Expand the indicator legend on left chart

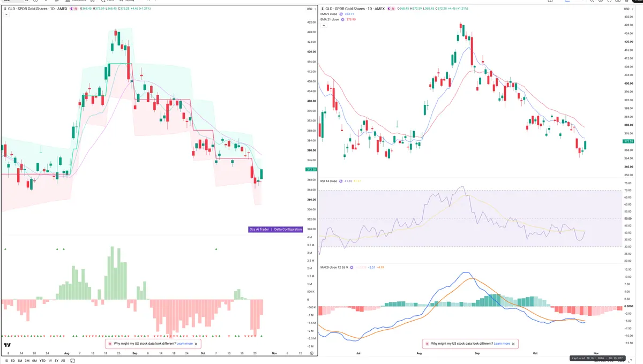tap(6, 14)
